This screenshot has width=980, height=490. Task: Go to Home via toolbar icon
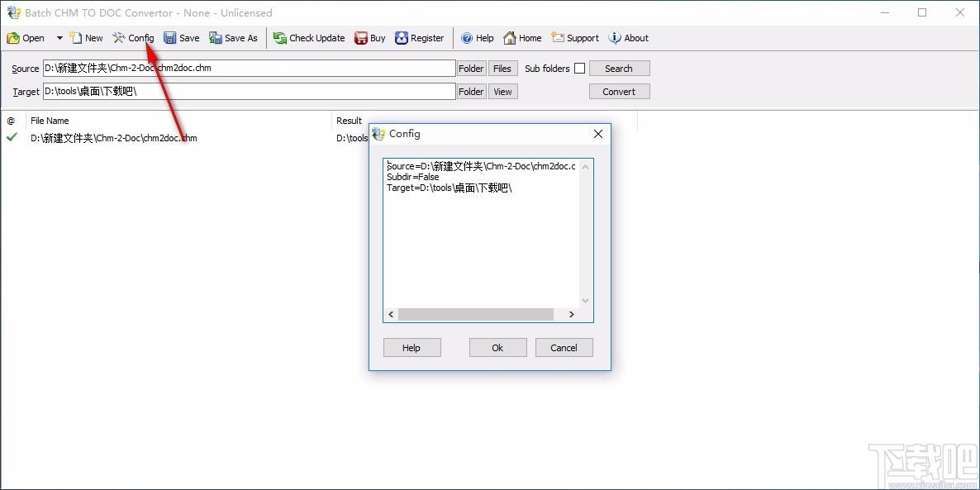(x=510, y=38)
